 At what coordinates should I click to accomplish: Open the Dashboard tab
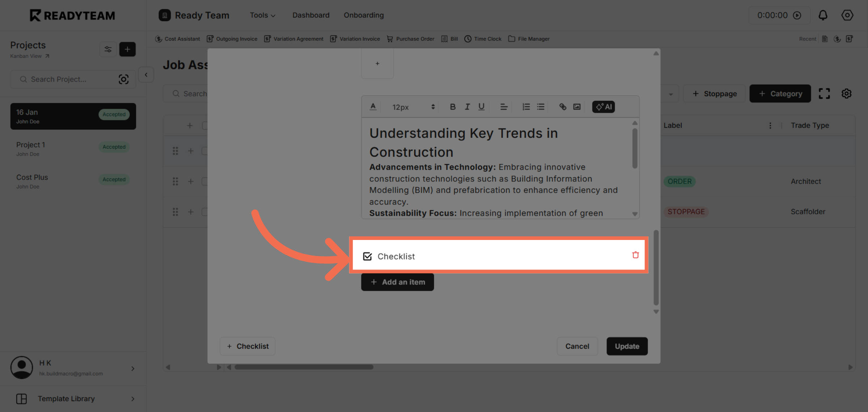click(311, 15)
